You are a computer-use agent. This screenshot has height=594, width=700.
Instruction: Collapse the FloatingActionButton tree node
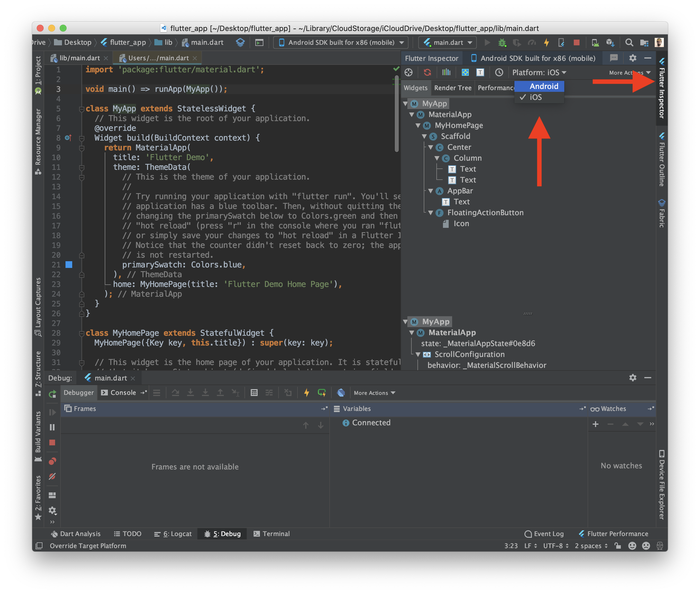[x=430, y=213]
